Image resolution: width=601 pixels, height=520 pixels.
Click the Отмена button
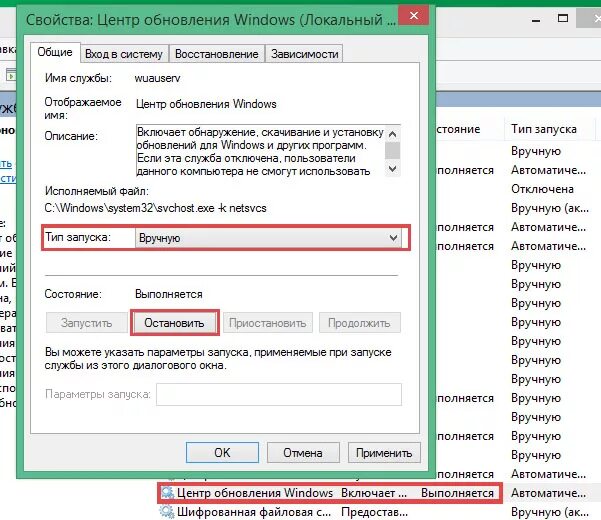pyautogui.click(x=303, y=453)
